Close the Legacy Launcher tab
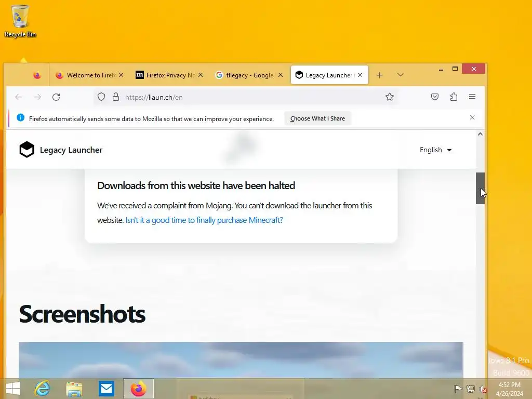 (x=360, y=75)
